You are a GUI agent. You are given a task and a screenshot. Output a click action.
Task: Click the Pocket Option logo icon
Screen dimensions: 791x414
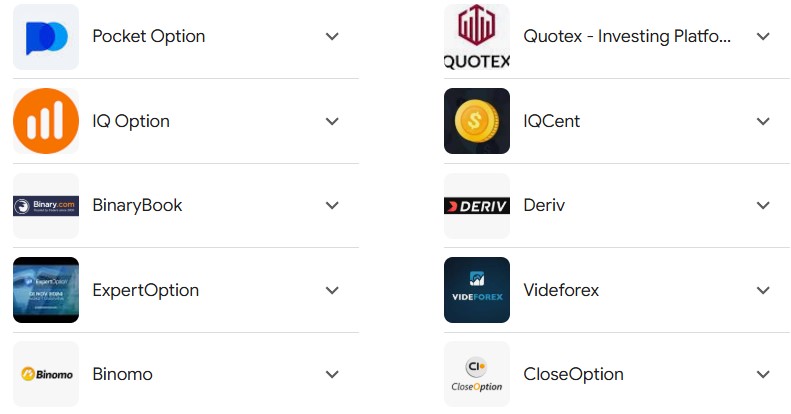point(46,37)
